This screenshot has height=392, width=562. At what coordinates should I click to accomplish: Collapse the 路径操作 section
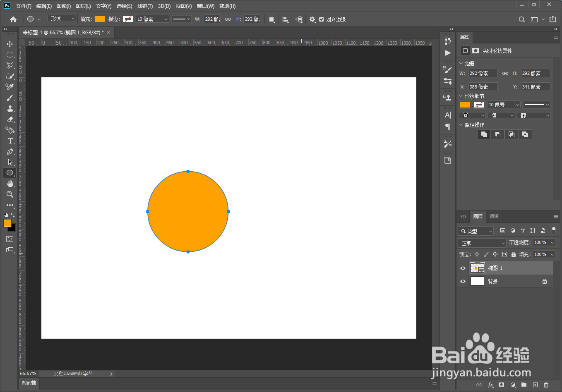(461, 125)
